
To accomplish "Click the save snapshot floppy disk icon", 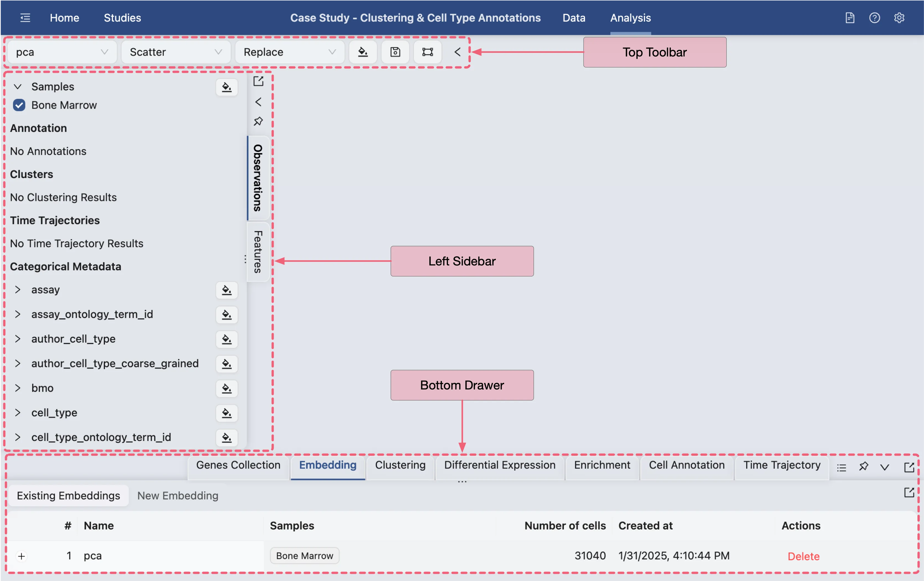I will coord(395,52).
